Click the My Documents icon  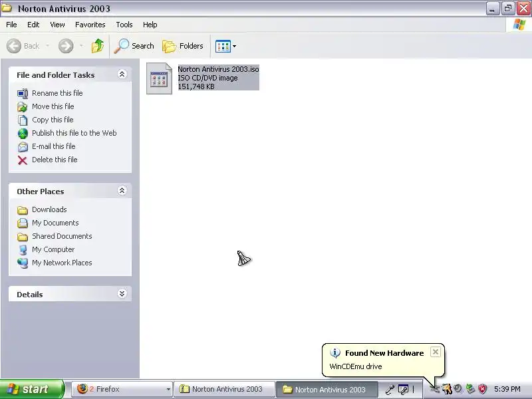coord(23,223)
